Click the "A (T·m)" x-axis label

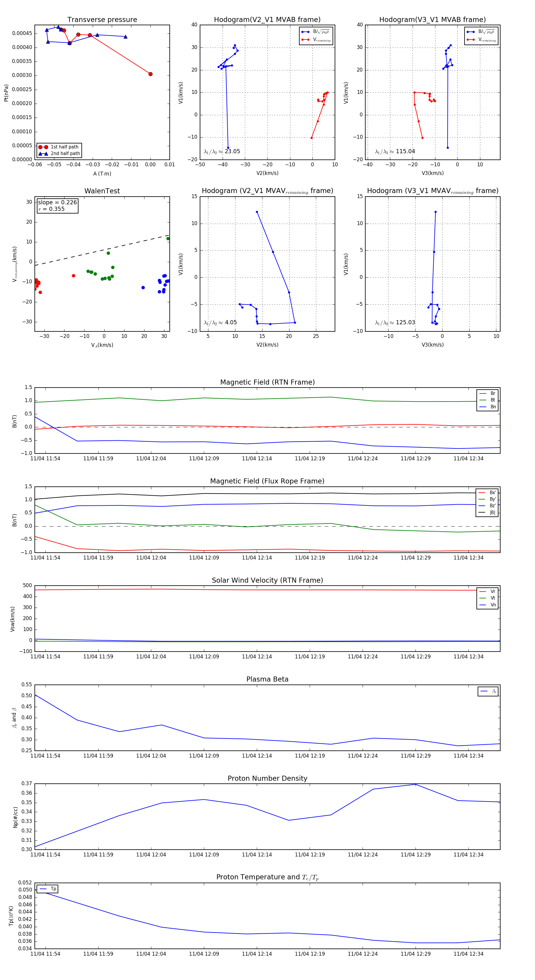102,173
